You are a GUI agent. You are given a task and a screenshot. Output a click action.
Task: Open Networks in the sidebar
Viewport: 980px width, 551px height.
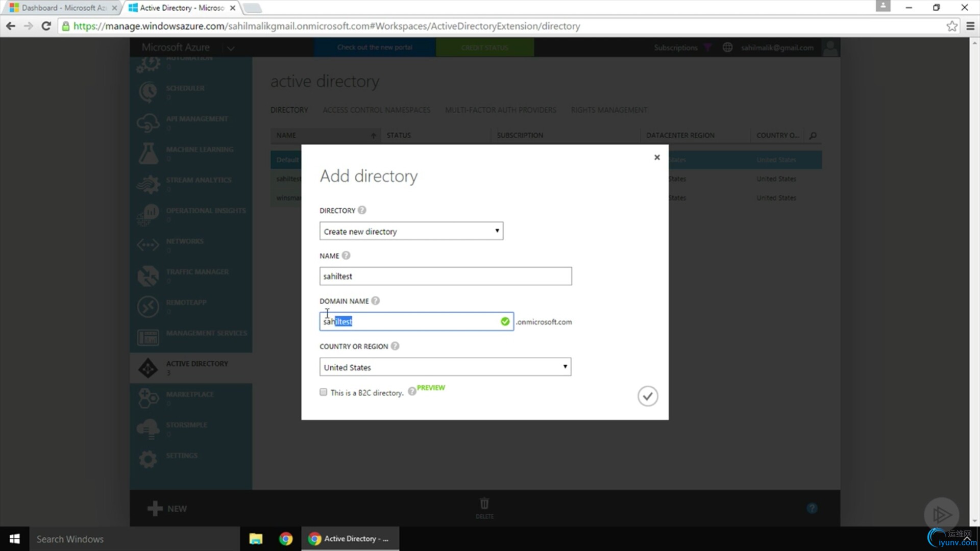click(191, 245)
